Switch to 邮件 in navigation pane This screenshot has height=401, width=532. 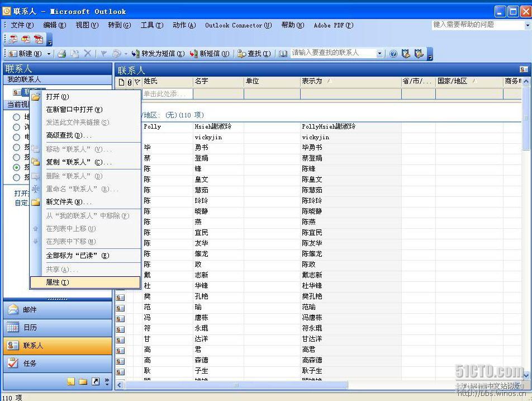tap(58, 310)
